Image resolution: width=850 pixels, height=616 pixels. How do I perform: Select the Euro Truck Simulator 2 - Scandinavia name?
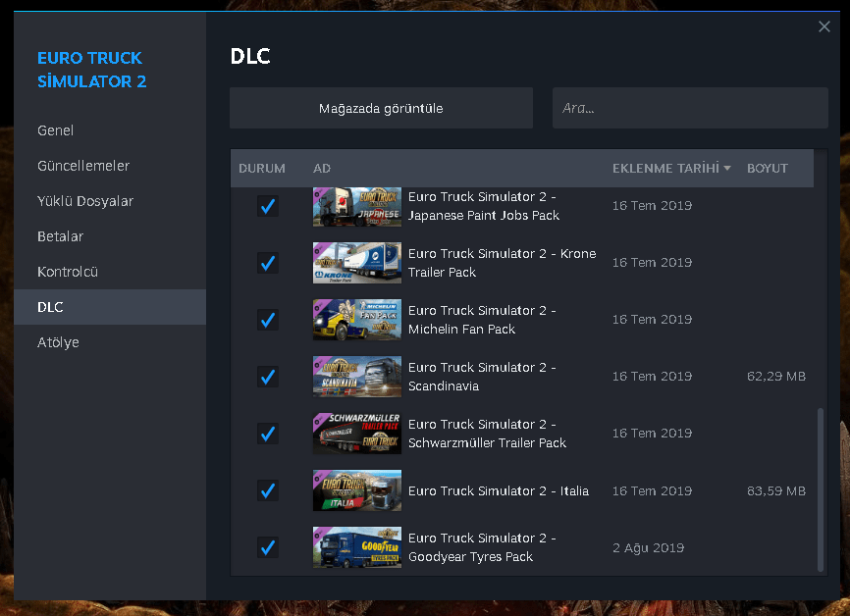tap(482, 377)
